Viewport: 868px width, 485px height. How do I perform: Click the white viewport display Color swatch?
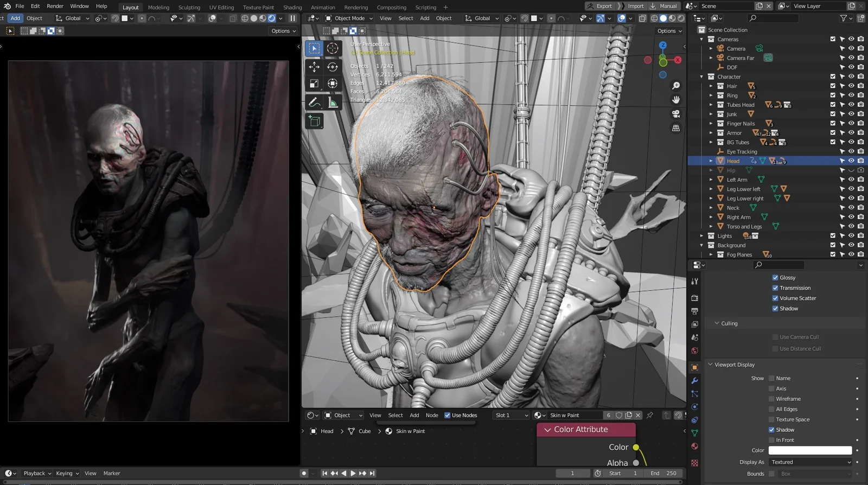pos(810,450)
